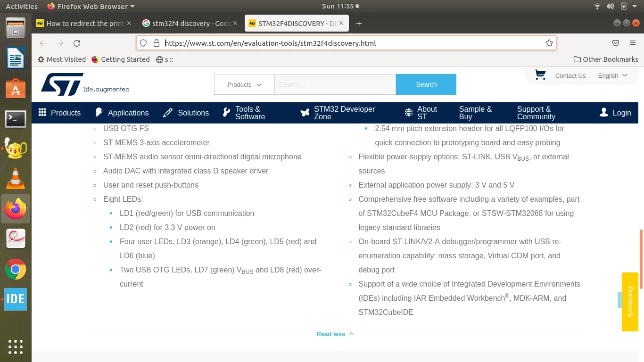Viewport: 644px width, 362px height.
Task: Click 'External application power supply: 3 V and 5 V'
Action: pos(436,185)
